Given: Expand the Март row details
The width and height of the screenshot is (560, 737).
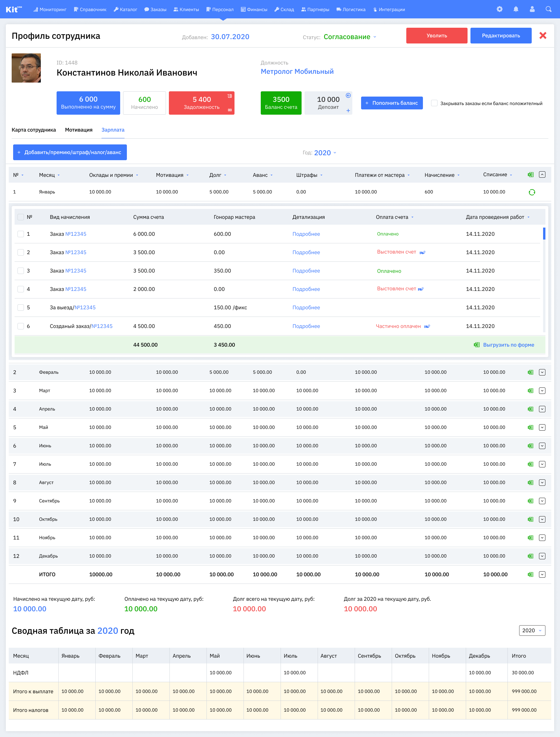Looking at the screenshot, I should point(542,390).
